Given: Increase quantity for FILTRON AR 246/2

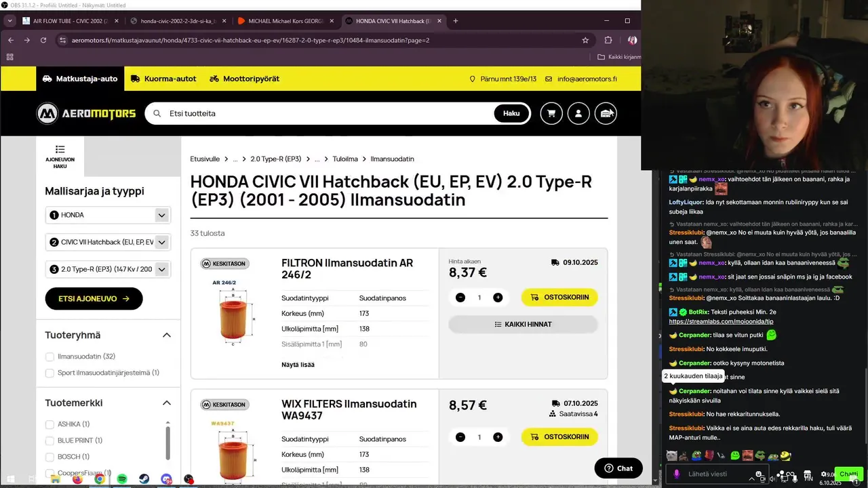Looking at the screenshot, I should pos(498,298).
